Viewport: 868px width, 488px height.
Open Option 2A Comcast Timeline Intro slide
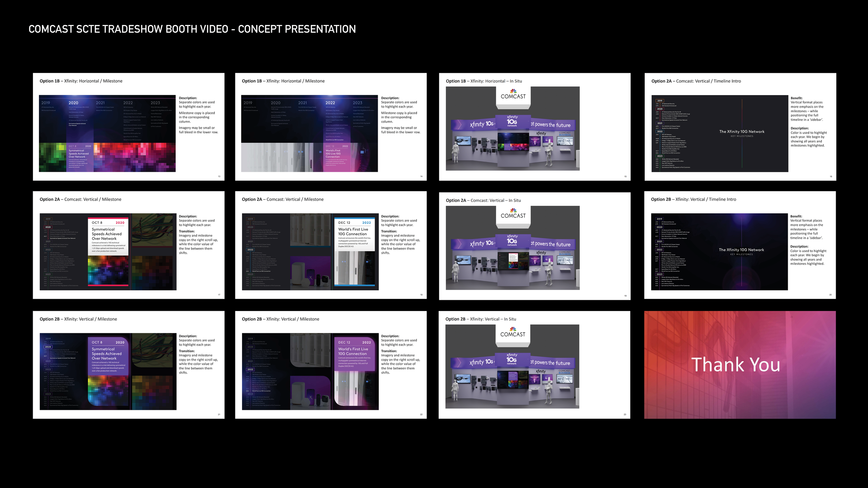(740, 127)
